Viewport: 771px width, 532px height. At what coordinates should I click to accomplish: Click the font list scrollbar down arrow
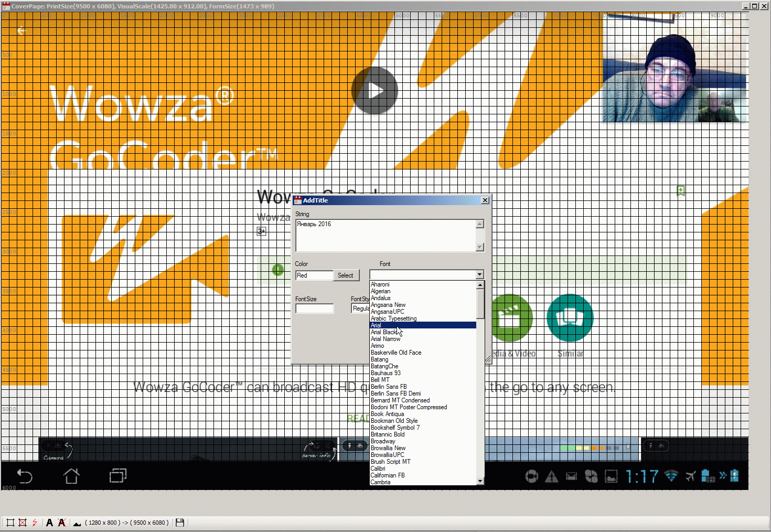pos(480,481)
